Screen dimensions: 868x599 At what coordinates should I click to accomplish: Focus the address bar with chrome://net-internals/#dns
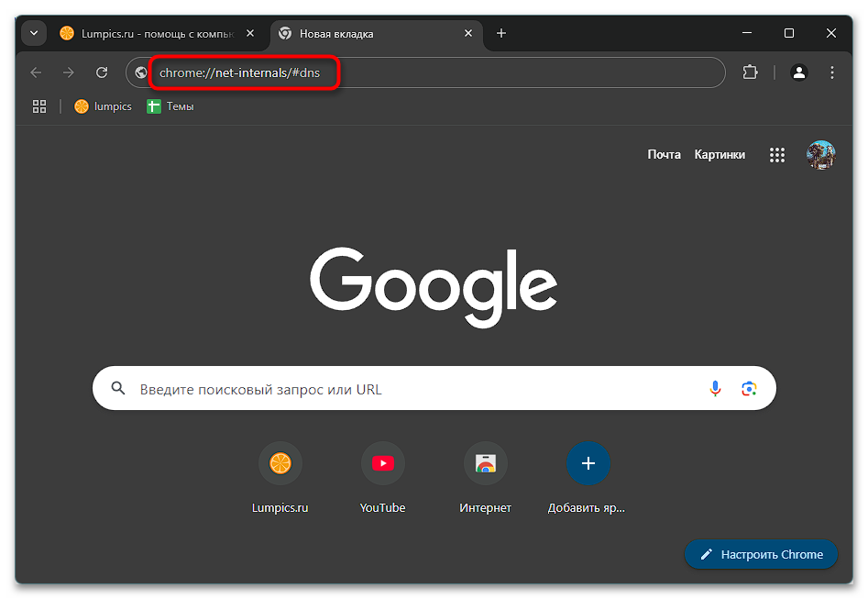pos(425,72)
